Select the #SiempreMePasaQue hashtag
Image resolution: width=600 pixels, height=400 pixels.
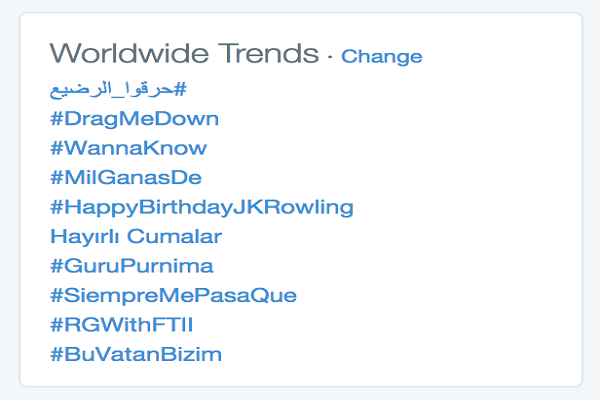pyautogui.click(x=173, y=296)
